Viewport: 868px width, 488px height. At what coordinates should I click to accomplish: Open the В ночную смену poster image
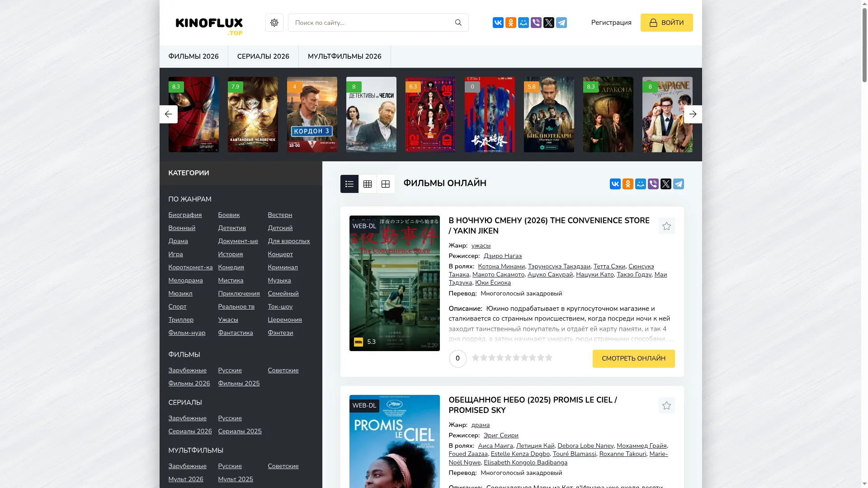tap(395, 283)
